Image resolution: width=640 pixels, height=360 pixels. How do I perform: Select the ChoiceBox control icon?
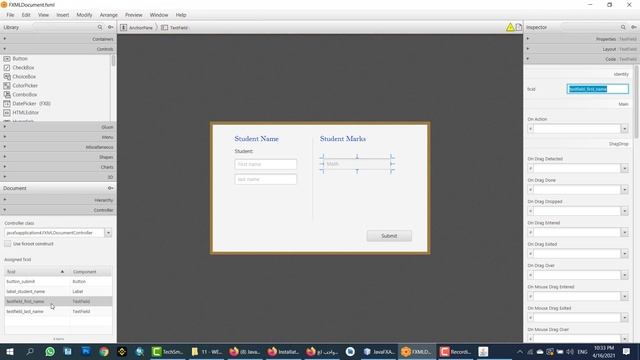[7, 76]
